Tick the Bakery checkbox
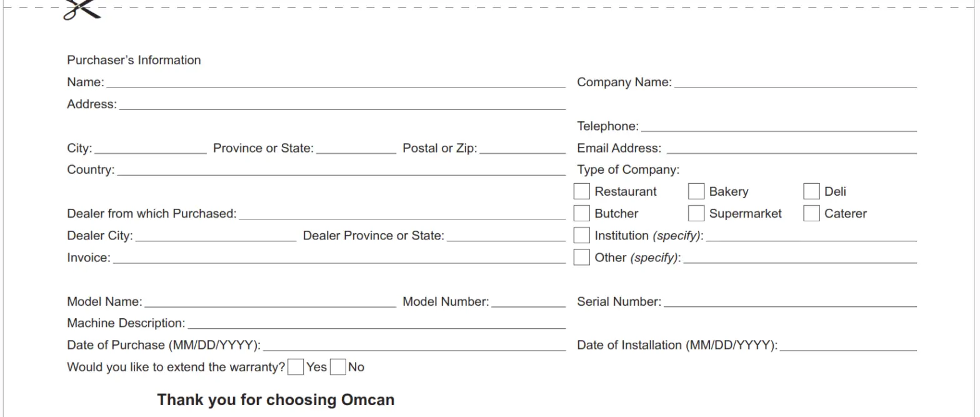This screenshot has width=980, height=417. coord(696,191)
